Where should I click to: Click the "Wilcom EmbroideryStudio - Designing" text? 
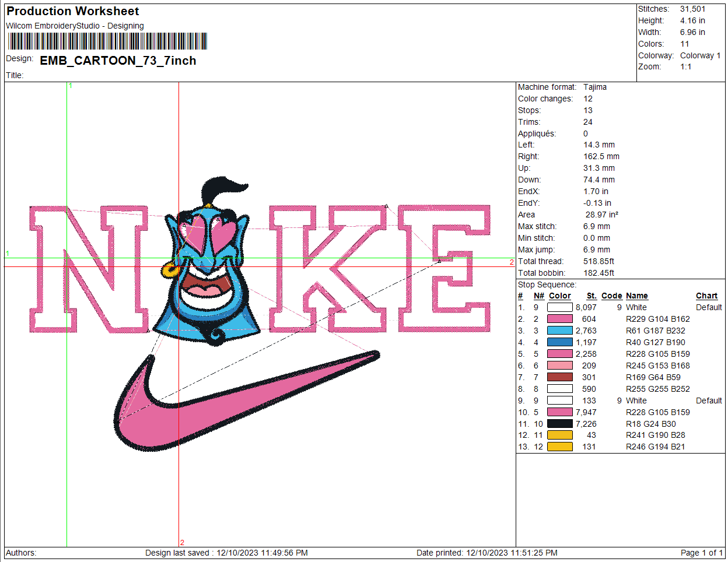[x=75, y=26]
